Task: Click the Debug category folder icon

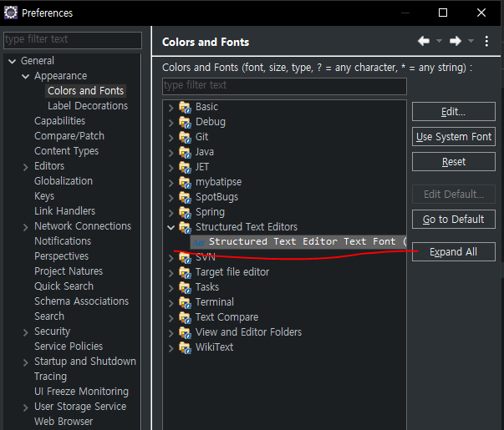Action: tap(185, 123)
